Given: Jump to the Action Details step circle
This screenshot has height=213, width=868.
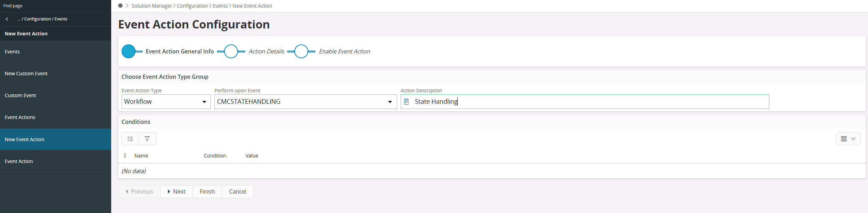Looking at the screenshot, I should 231,51.
